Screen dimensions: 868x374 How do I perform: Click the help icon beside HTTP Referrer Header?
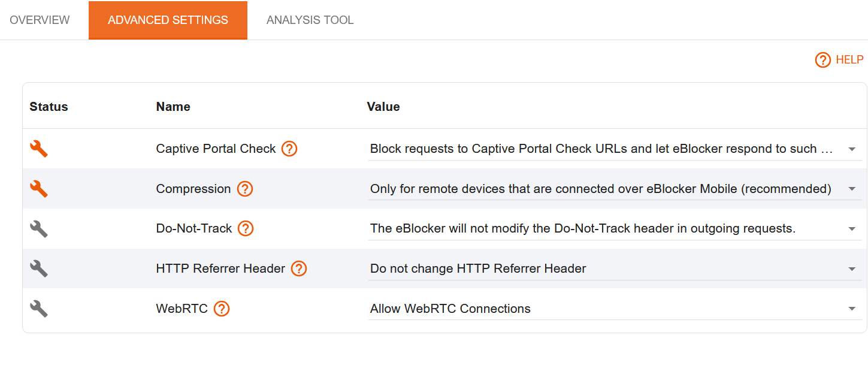[x=299, y=269]
